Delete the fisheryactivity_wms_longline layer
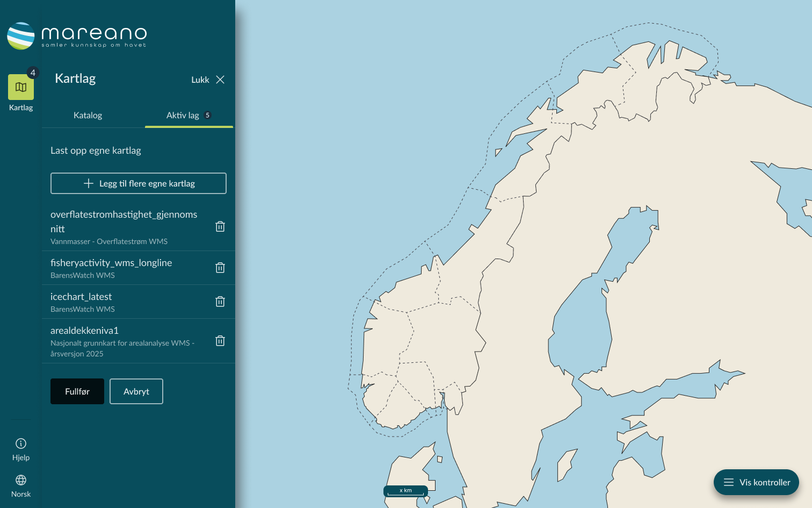 pos(220,267)
